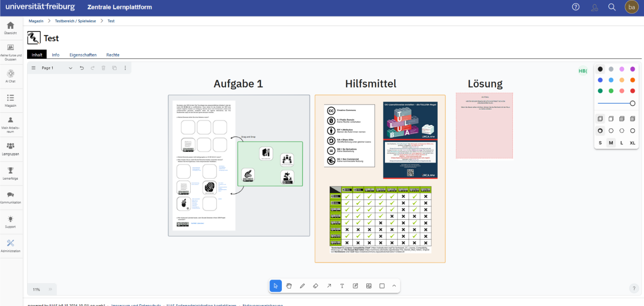This screenshot has width=644, height=306.
Task: Pick the arrow tool
Action: click(x=329, y=286)
